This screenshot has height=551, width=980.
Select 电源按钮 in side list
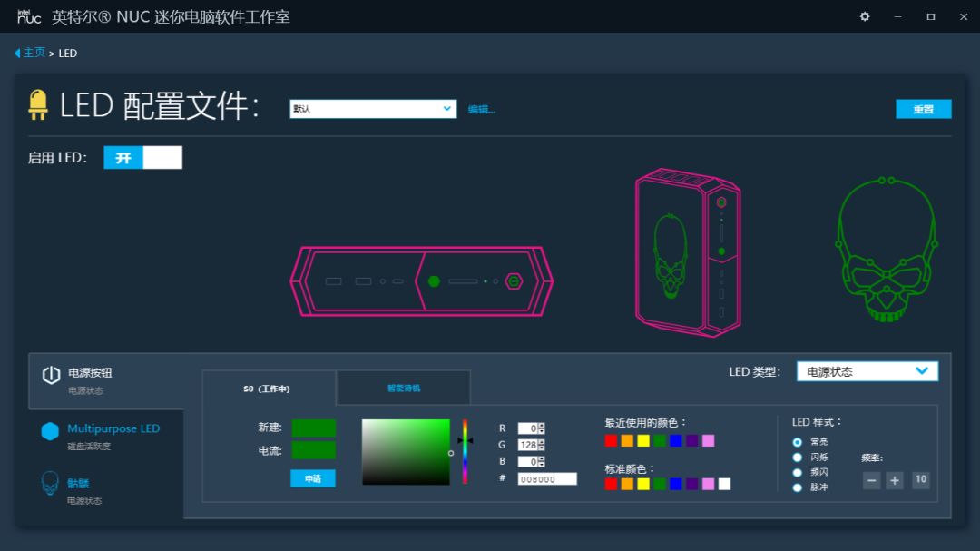[x=106, y=381]
